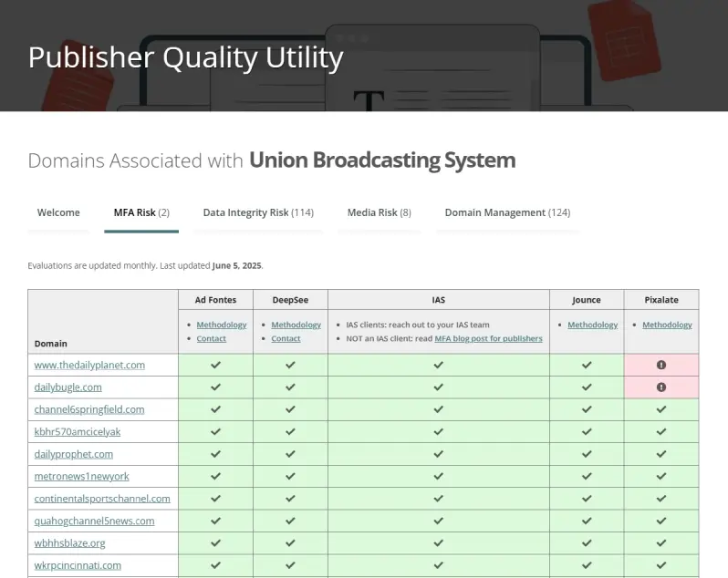This screenshot has width=728, height=578.
Task: Click the 'June 5, 2025' update date
Action: click(x=237, y=266)
